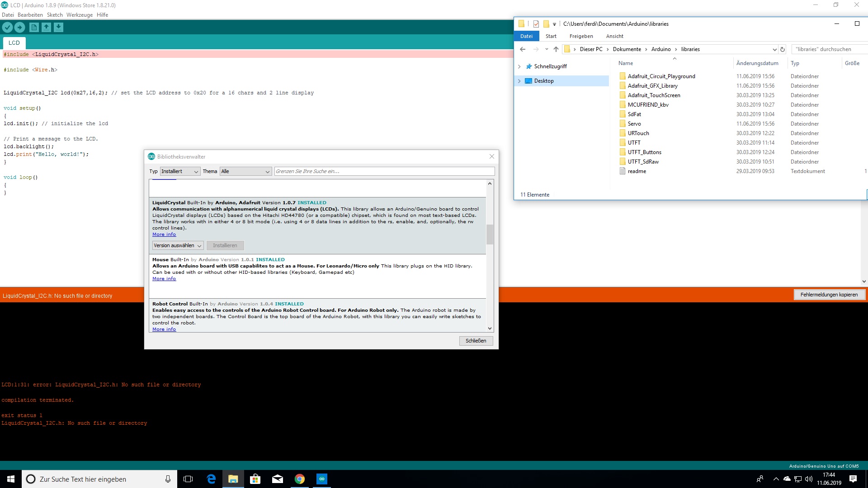The image size is (868, 488).
Task: Click Arduino IDE icon on the taskbar
Action: (x=322, y=479)
